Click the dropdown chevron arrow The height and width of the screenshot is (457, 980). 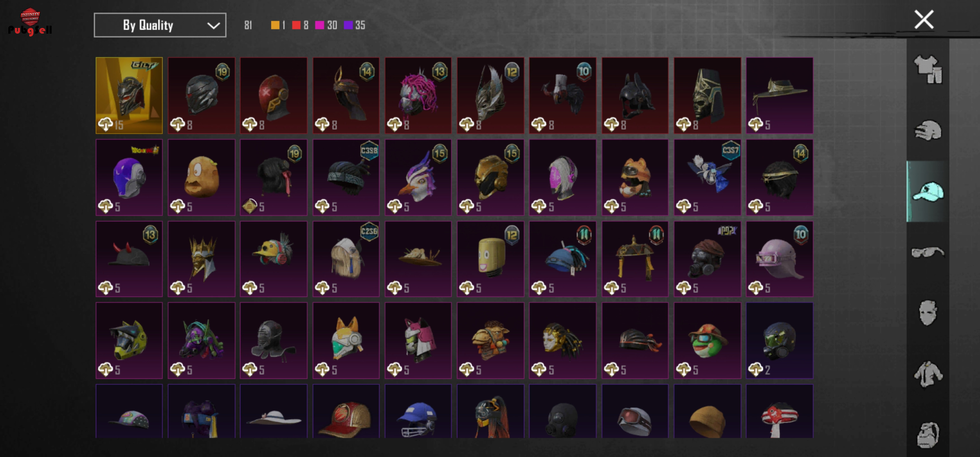214,25
